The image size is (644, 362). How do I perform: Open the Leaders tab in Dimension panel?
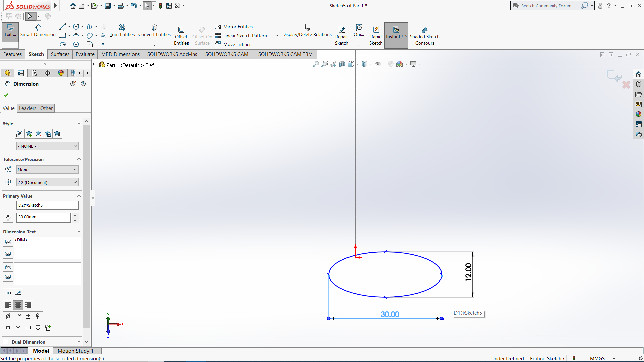tap(28, 108)
